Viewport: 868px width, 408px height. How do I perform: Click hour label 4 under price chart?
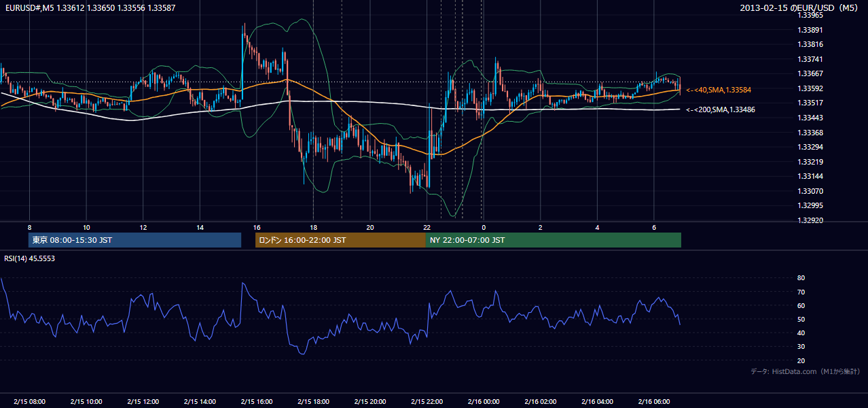coord(597,227)
